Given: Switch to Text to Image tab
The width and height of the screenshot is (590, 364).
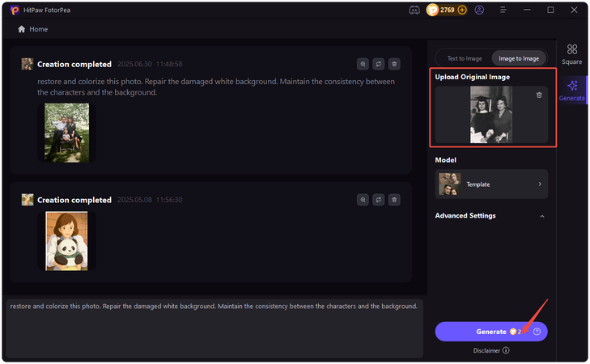Looking at the screenshot, I should tap(465, 58).
